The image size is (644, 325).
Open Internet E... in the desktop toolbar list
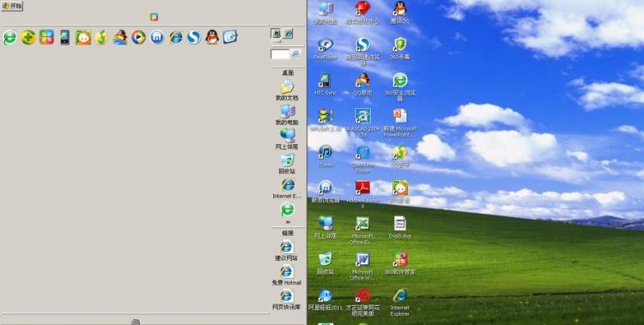point(287,189)
